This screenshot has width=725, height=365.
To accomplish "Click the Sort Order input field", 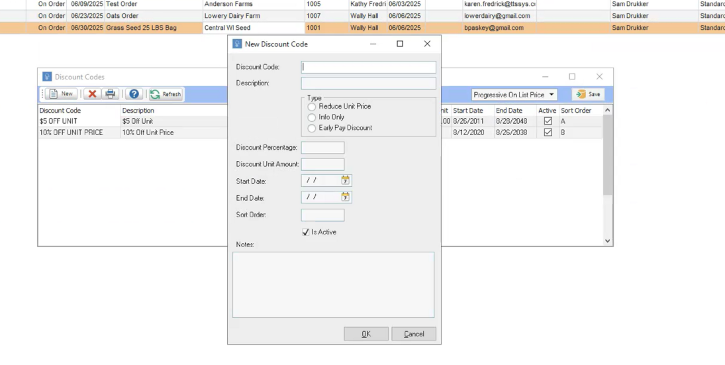I will (323, 215).
